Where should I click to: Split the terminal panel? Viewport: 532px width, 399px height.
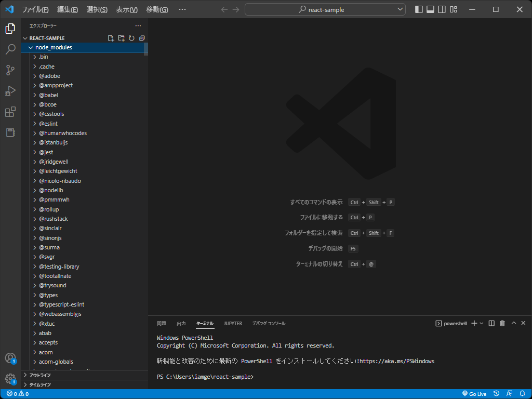tap(491, 323)
